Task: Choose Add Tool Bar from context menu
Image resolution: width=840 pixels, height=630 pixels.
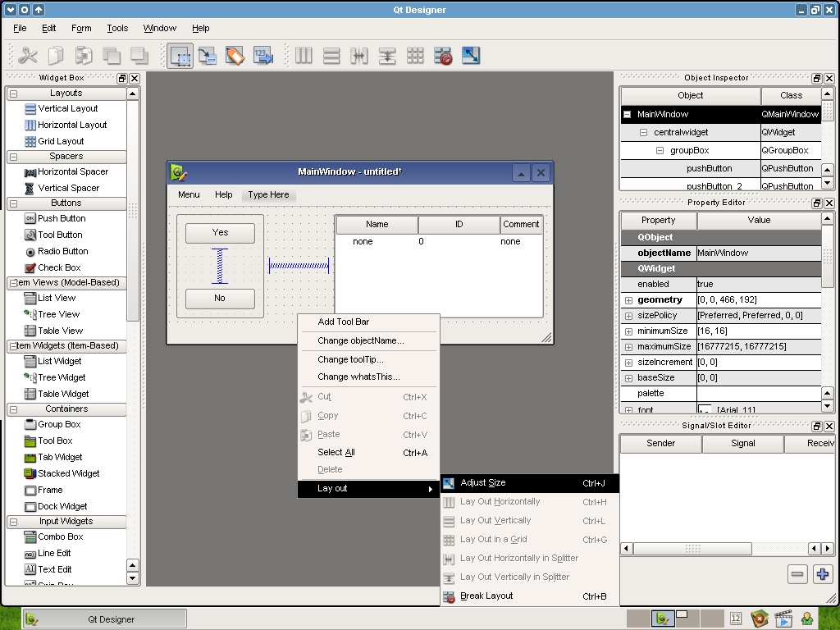Action: click(368, 322)
